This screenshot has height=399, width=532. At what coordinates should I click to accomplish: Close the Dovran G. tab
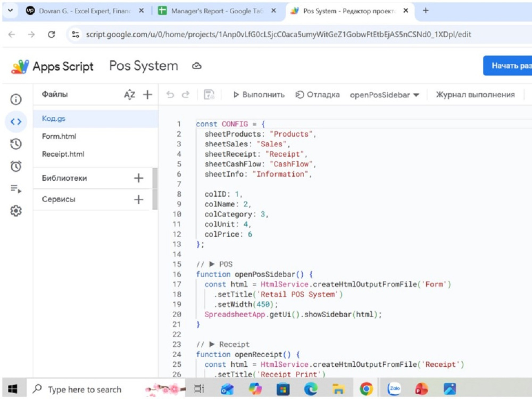click(x=142, y=11)
